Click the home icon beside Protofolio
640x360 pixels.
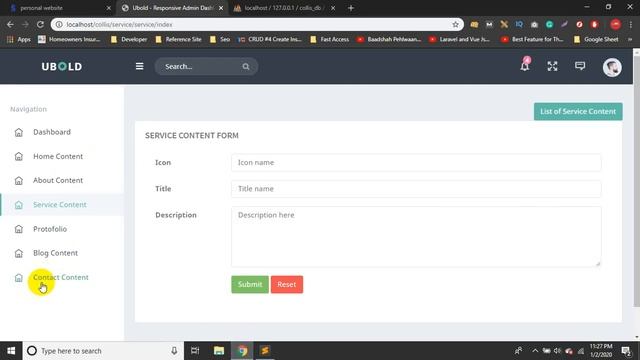pyautogui.click(x=19, y=229)
